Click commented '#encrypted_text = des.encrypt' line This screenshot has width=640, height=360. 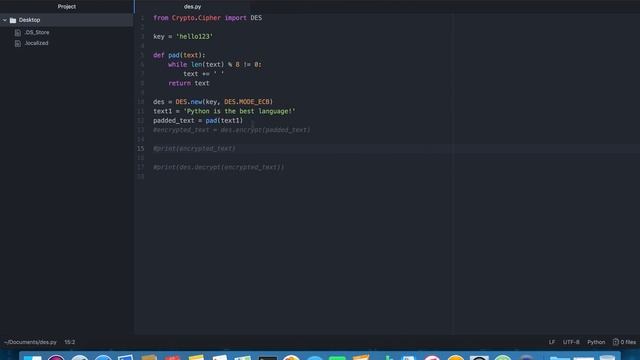tap(231, 130)
